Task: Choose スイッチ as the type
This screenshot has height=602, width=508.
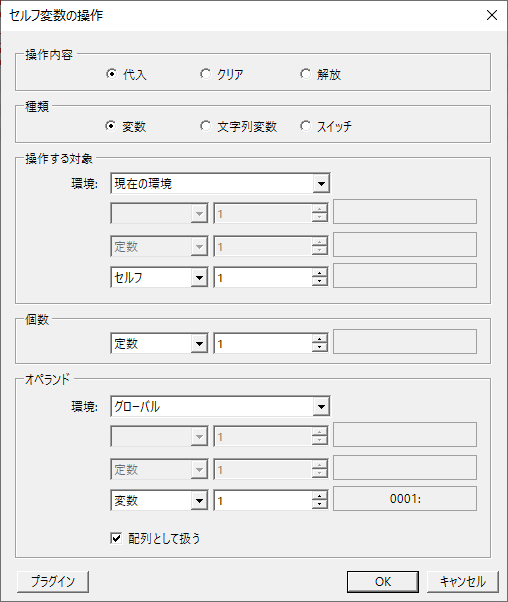Action: point(326,126)
